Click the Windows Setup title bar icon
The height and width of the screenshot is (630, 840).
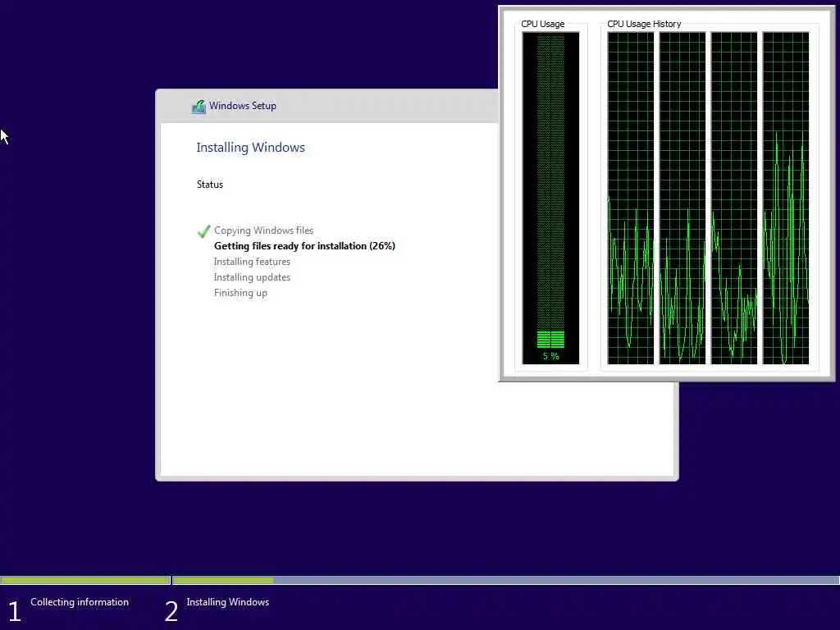point(199,107)
